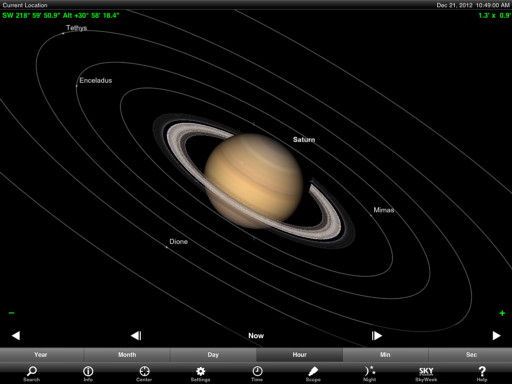Select the Hour time unit
The image size is (512, 384).
(299, 355)
